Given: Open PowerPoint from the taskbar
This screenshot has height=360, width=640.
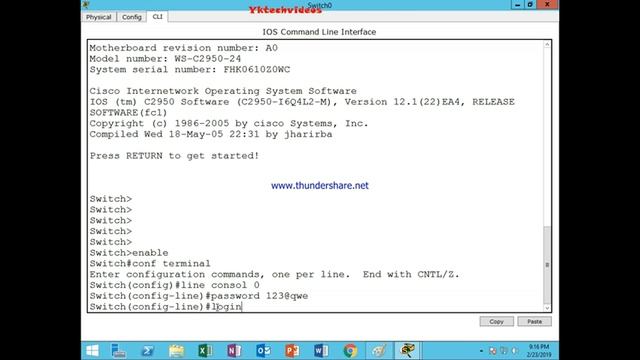Looking at the screenshot, I should click(x=292, y=351).
